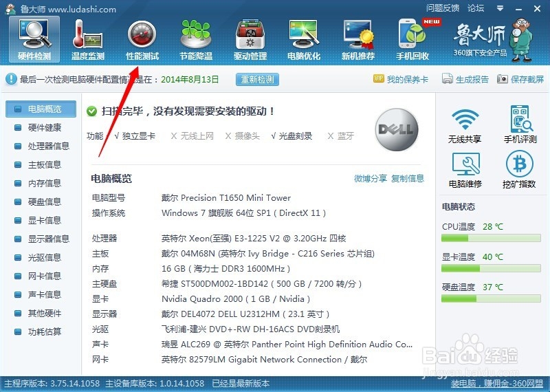Click the X 蓝牙 feature indicator
550x392 pixels.
(x=340, y=135)
